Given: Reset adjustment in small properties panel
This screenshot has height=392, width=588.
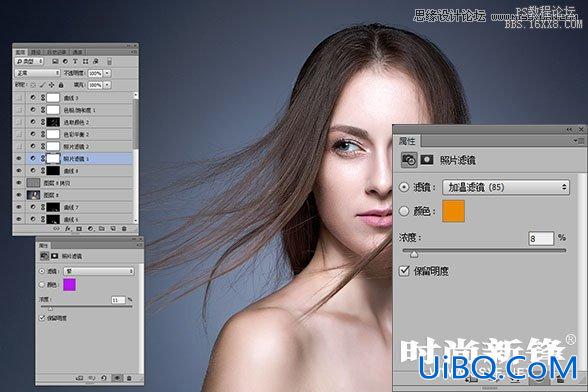Looking at the screenshot, I should point(104,378).
